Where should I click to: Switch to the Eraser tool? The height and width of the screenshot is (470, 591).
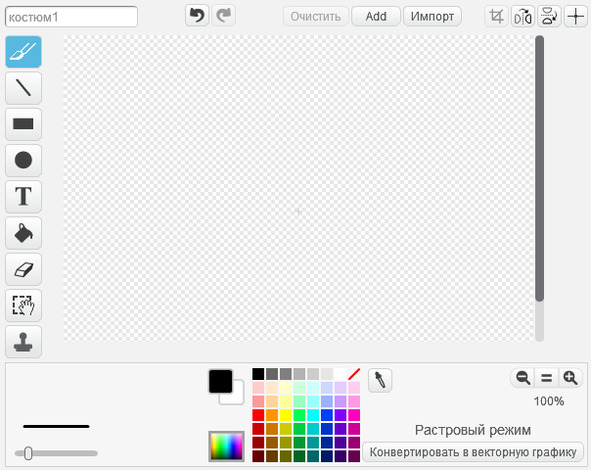pyautogui.click(x=23, y=269)
